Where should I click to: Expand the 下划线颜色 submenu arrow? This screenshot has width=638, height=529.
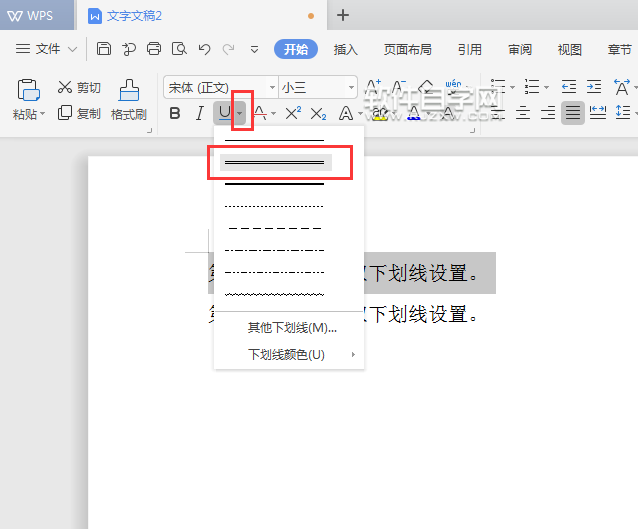pyautogui.click(x=353, y=355)
